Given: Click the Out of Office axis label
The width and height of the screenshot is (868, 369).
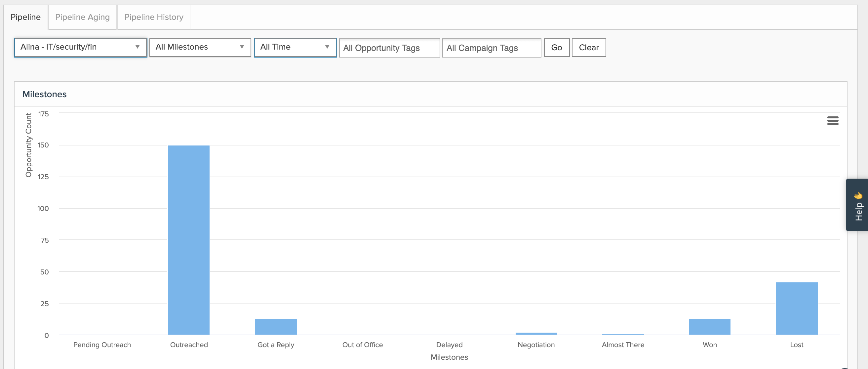Looking at the screenshot, I should click(x=363, y=345).
